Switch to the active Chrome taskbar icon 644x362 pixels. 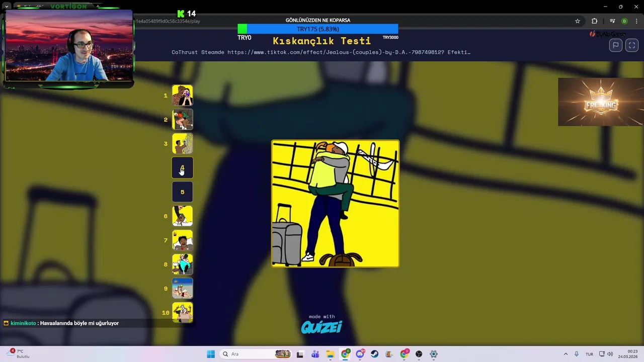pyautogui.click(x=345, y=354)
